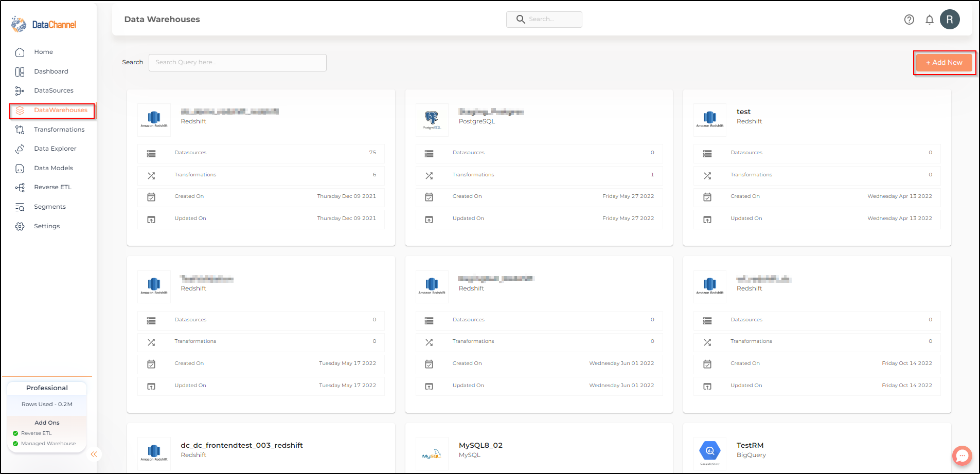Click the BigQuery logo on TestRM card
980x474 pixels.
point(710,452)
